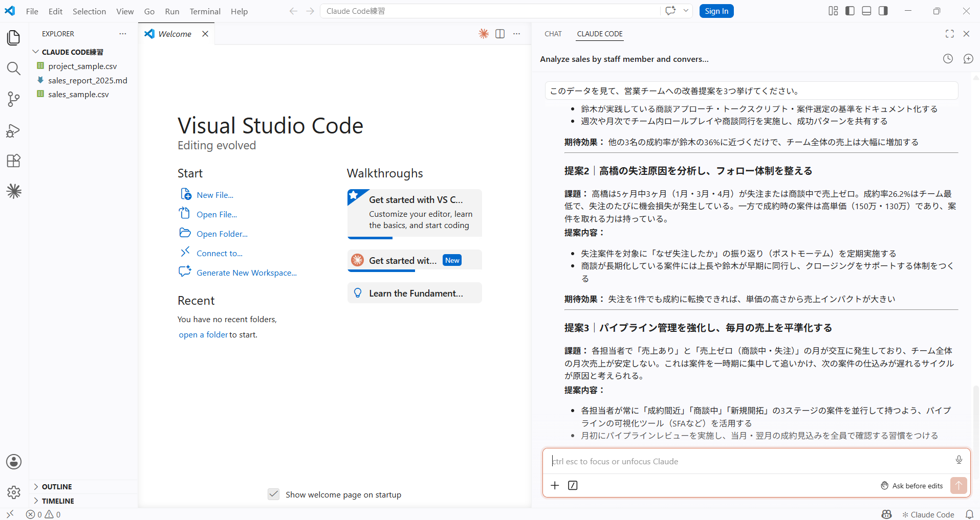The height and width of the screenshot is (520, 980).
Task: Select the CLAUDE CODE tab
Action: point(600,34)
